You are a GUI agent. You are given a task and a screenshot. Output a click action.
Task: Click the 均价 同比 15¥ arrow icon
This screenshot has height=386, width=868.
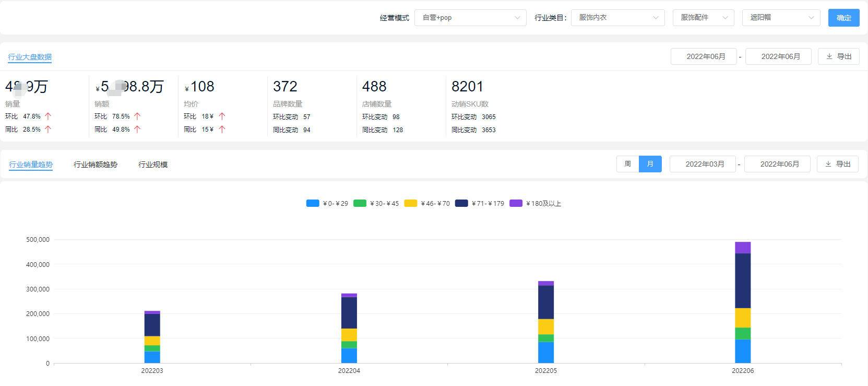coord(222,130)
